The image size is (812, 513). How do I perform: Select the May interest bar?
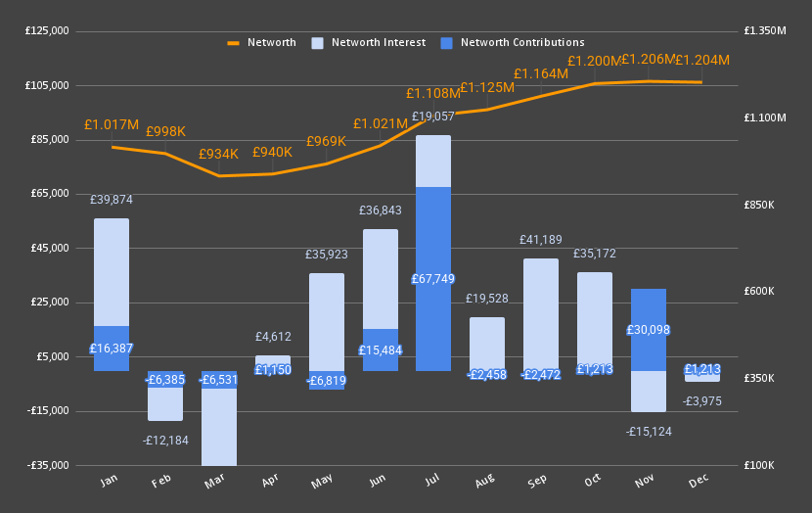(x=327, y=321)
